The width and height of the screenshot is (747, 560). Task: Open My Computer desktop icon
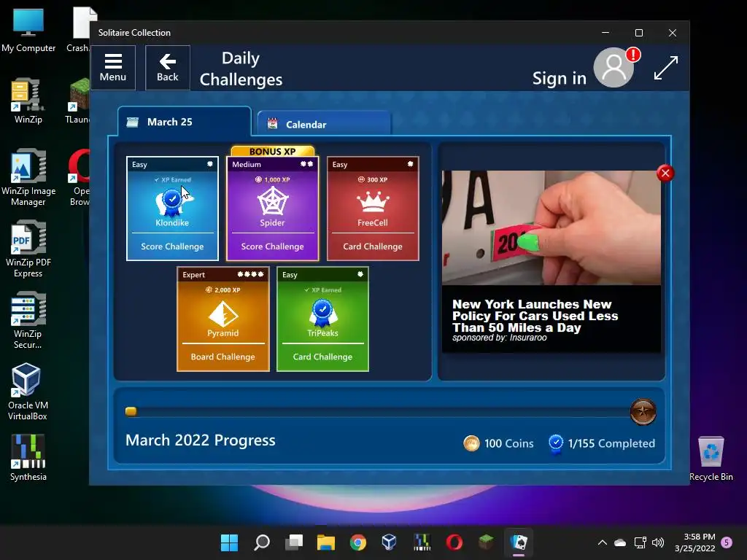pyautogui.click(x=28, y=29)
